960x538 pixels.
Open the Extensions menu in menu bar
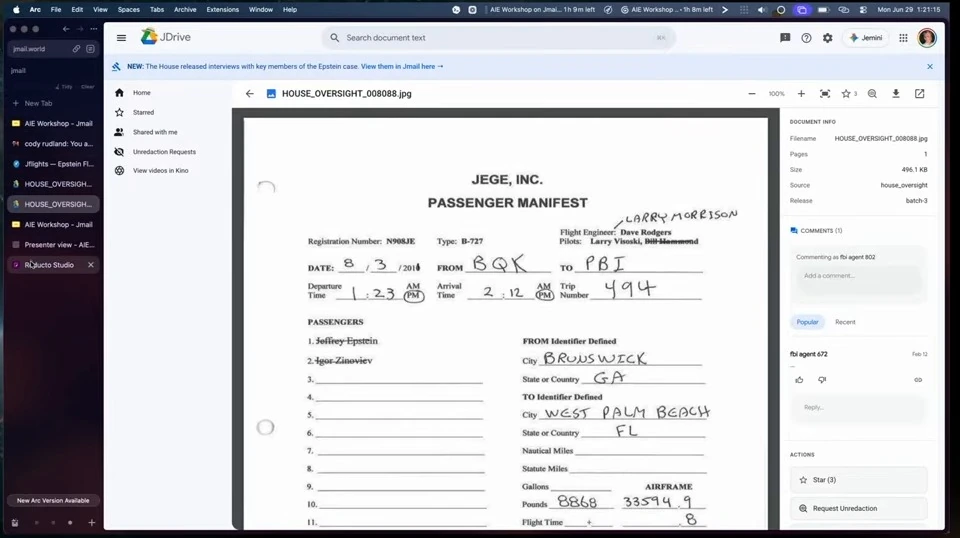222,10
